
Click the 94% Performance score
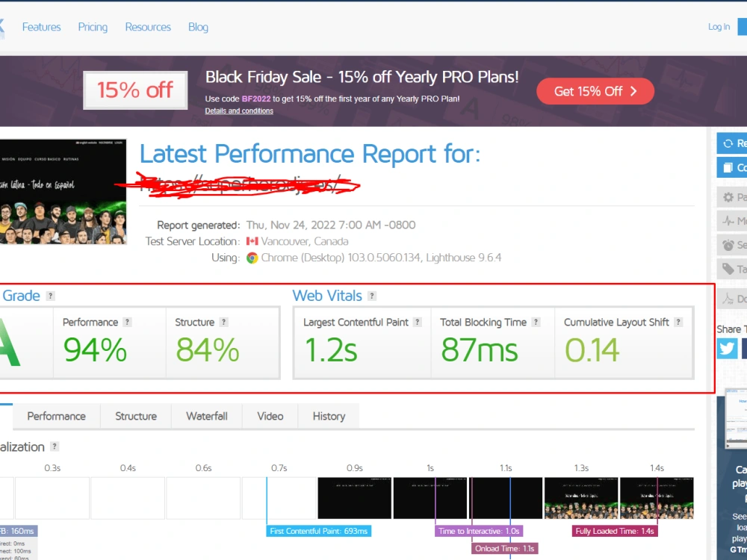click(x=96, y=350)
